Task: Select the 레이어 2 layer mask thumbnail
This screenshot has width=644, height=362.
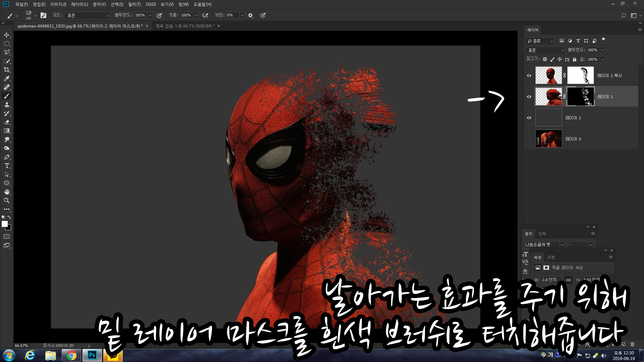Action: (580, 97)
